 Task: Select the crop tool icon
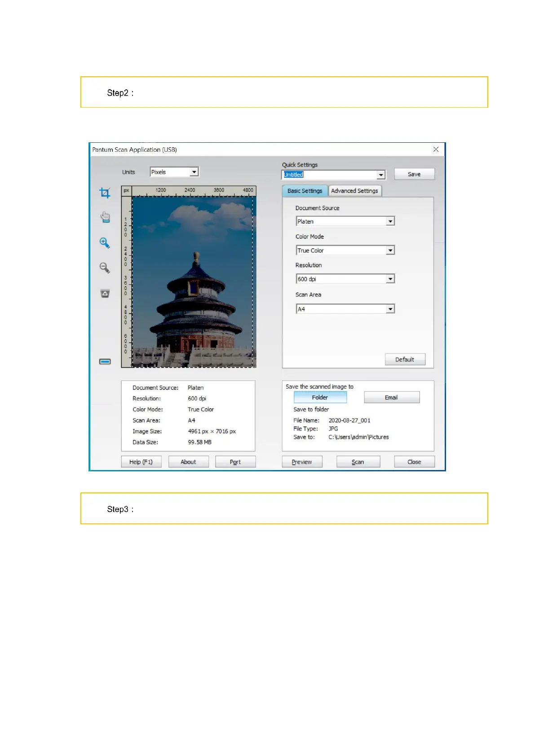tap(105, 193)
